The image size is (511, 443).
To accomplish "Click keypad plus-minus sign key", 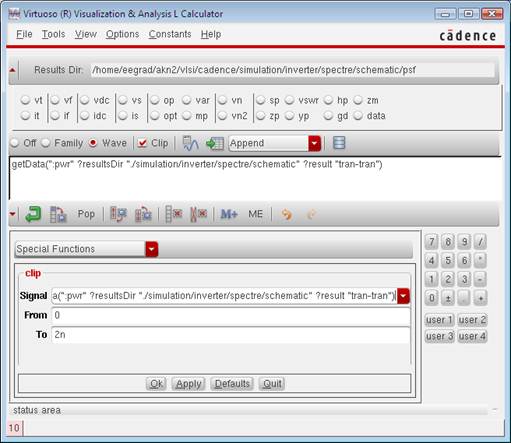I will tap(448, 298).
